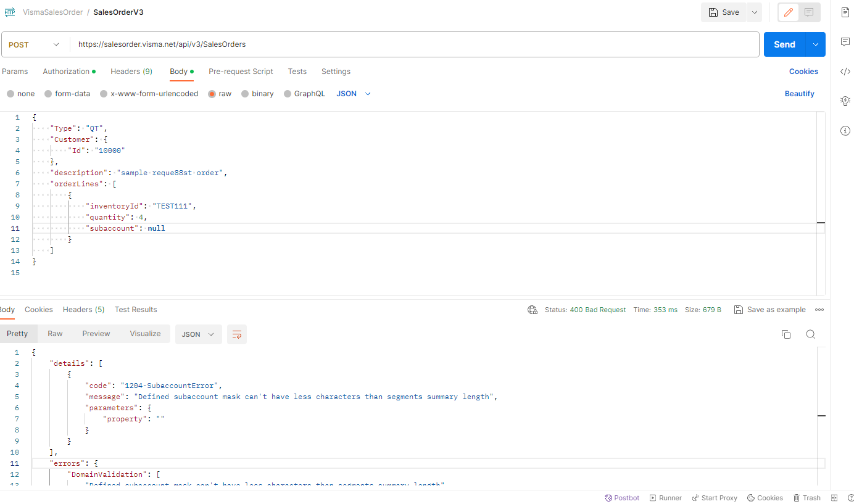Save the response as example
Screen dimensions: 854x504
pyautogui.click(x=769, y=309)
